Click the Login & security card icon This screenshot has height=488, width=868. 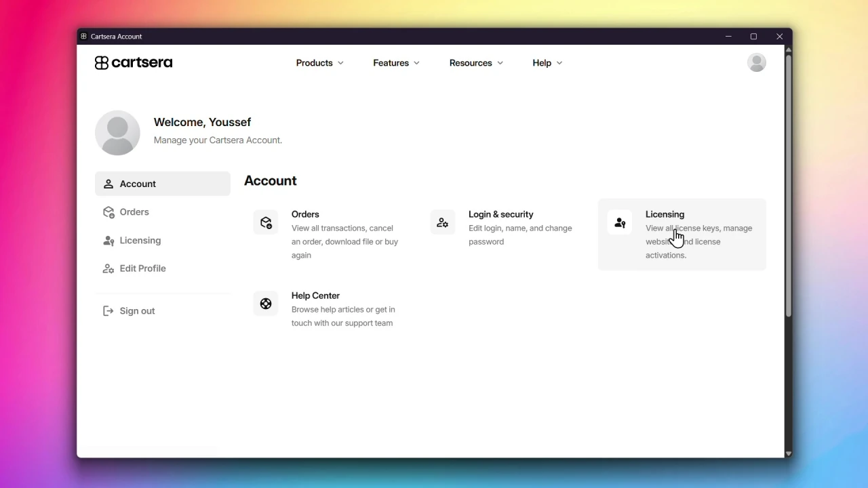tap(443, 222)
